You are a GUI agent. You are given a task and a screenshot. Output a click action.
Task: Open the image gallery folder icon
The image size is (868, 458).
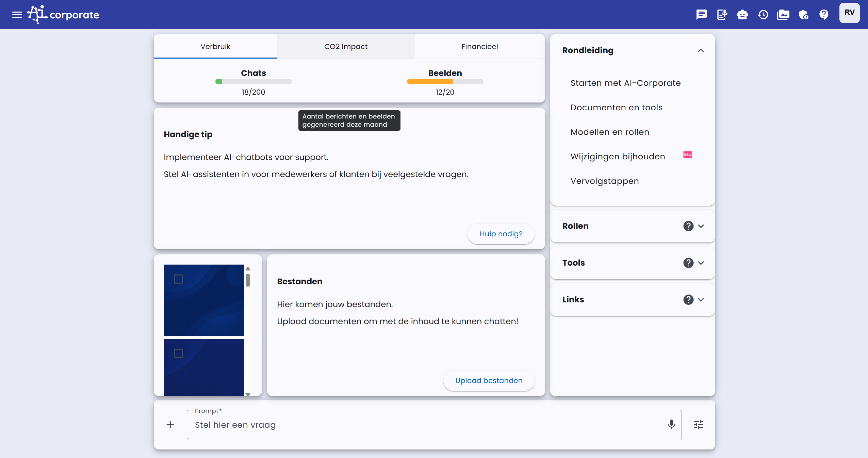pyautogui.click(x=783, y=15)
